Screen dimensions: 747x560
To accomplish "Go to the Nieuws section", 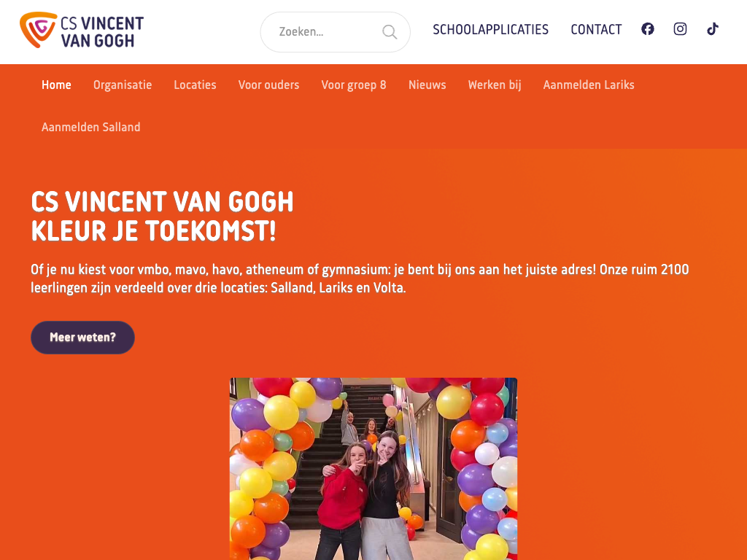I will click(427, 85).
